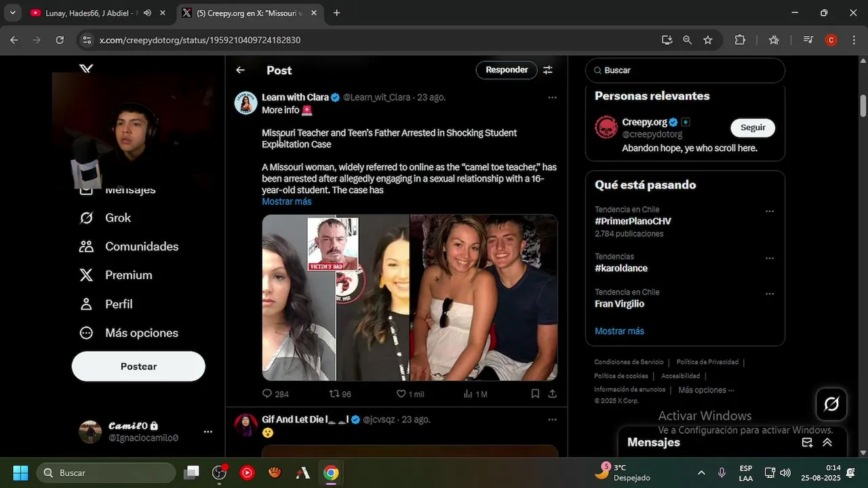This screenshot has height=488, width=868.
Task: Open the Chrome profile avatar C
Action: tap(831, 40)
